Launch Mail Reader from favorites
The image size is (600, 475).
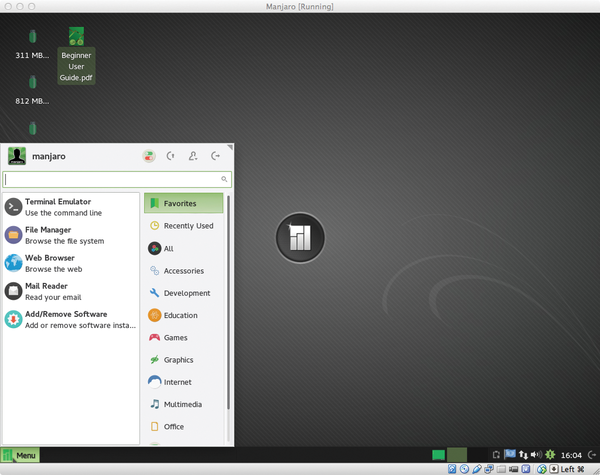[x=71, y=291]
